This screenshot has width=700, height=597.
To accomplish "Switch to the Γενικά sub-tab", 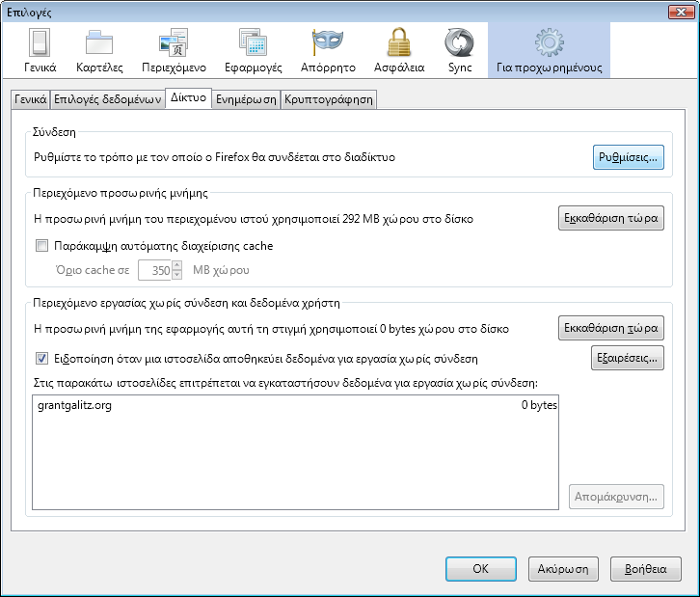I will click(30, 99).
